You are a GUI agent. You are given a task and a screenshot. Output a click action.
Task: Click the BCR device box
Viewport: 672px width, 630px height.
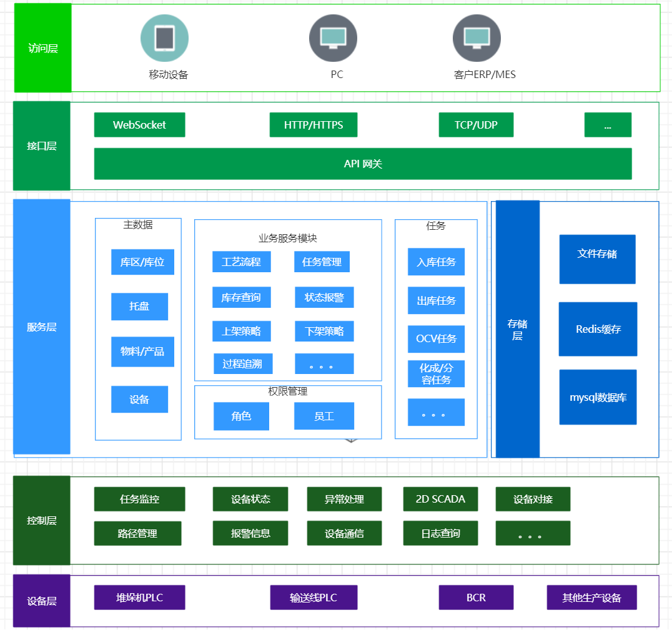point(476,598)
